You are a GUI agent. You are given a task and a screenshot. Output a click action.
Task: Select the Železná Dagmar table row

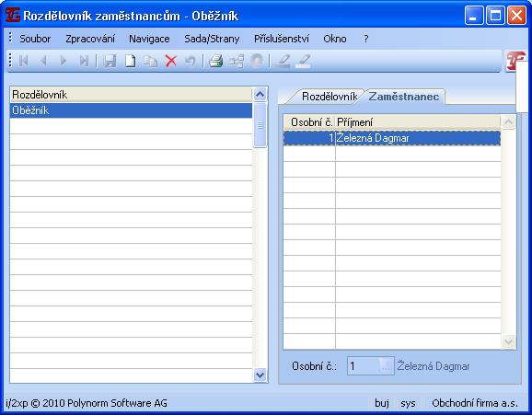[392, 138]
